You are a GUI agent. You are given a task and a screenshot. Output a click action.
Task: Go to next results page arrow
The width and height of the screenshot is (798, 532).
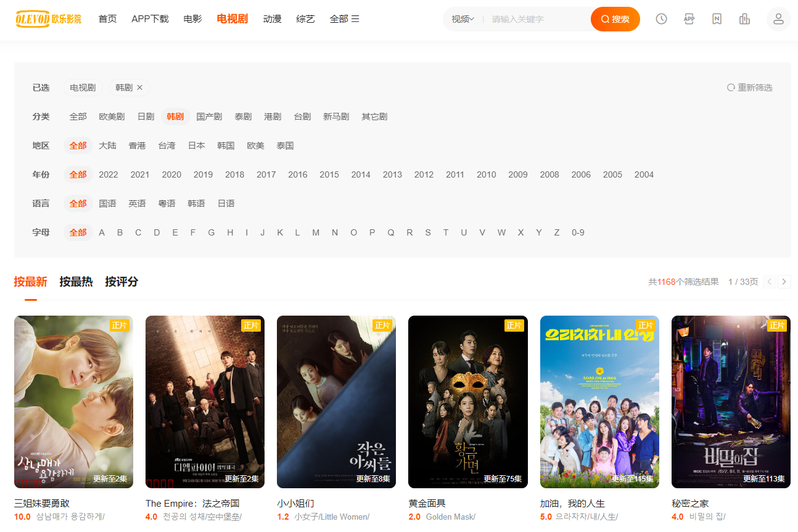click(x=784, y=282)
